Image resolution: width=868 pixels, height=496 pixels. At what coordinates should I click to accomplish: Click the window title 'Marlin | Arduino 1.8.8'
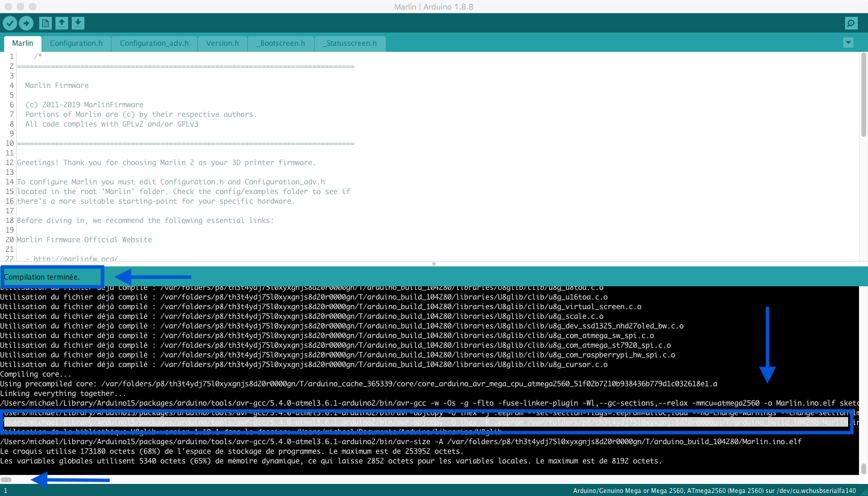point(434,6)
